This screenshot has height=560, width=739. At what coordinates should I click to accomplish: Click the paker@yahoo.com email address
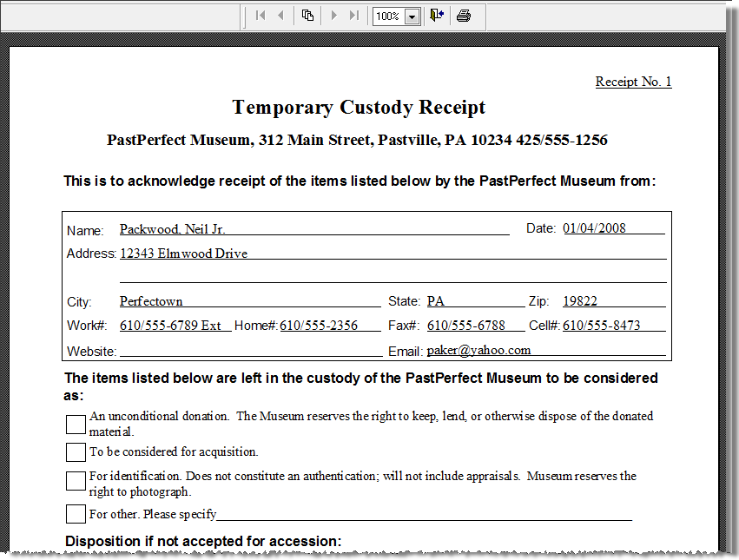pyautogui.click(x=478, y=351)
